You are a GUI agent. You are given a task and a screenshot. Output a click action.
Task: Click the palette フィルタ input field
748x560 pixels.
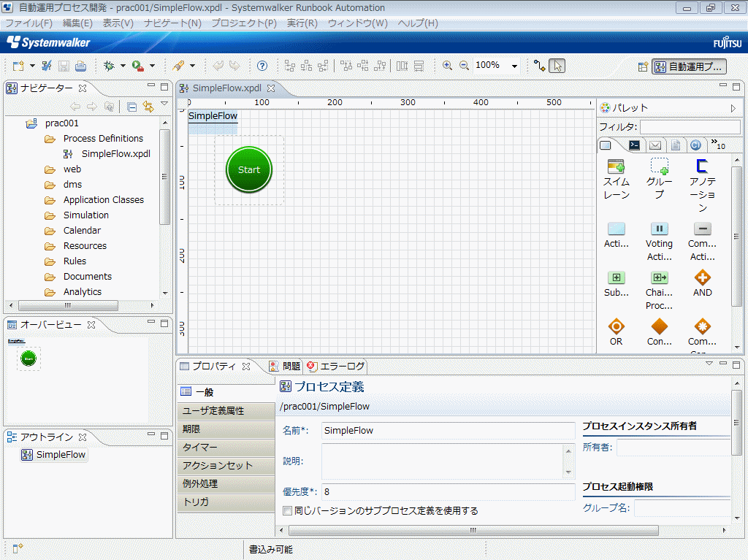click(x=690, y=127)
